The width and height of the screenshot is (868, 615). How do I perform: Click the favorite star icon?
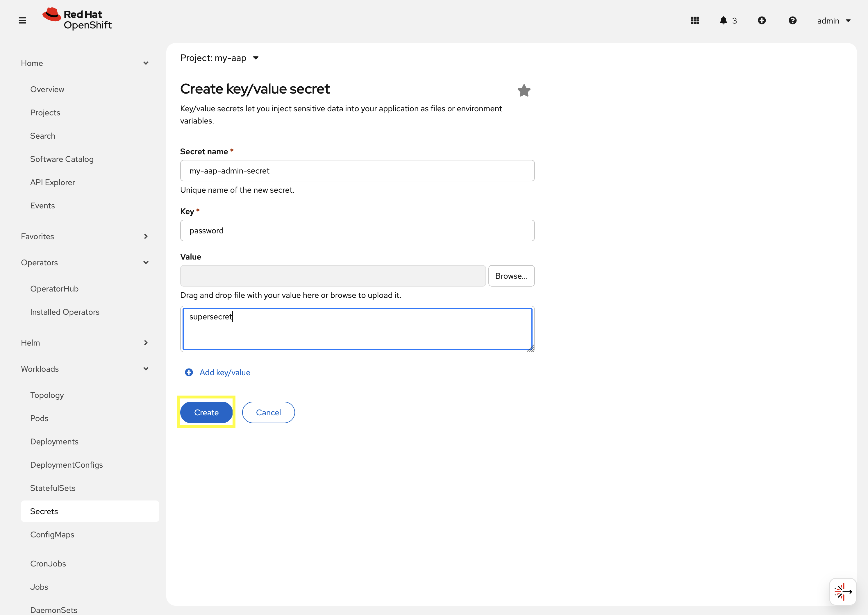pos(524,90)
